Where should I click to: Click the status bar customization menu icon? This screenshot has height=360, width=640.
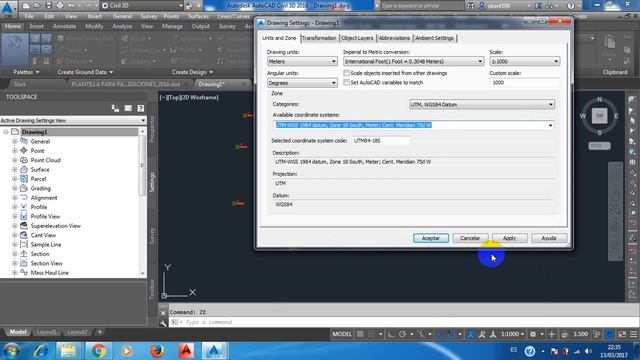[633, 334]
